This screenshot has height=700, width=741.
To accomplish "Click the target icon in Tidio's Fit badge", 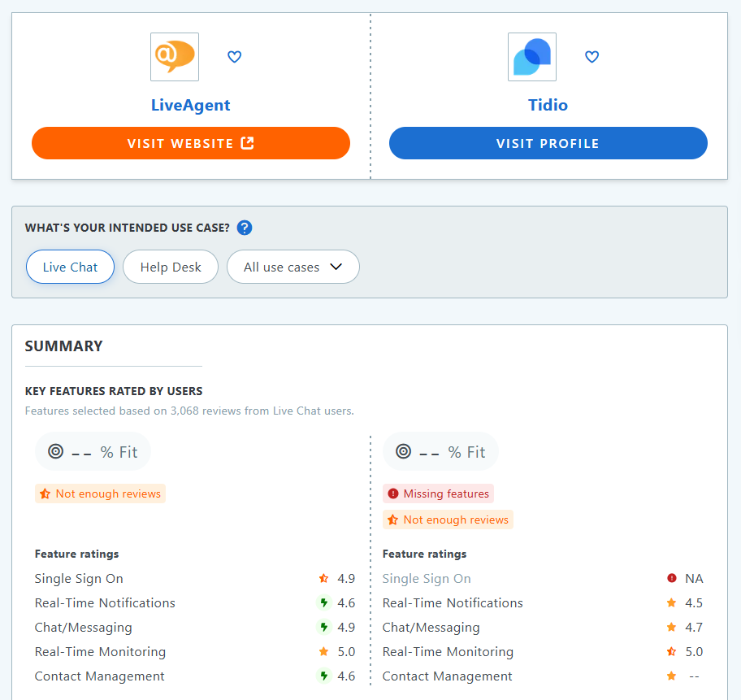I will pyautogui.click(x=403, y=450).
